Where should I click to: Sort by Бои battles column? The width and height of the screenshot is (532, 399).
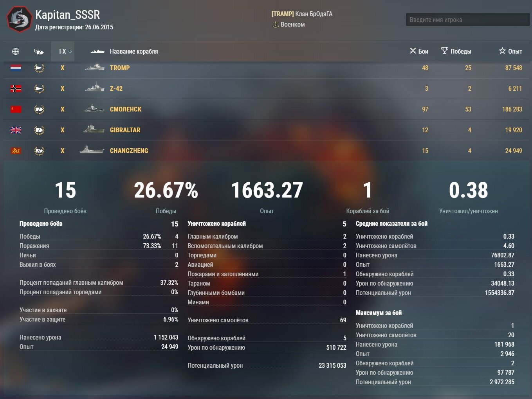tap(419, 51)
